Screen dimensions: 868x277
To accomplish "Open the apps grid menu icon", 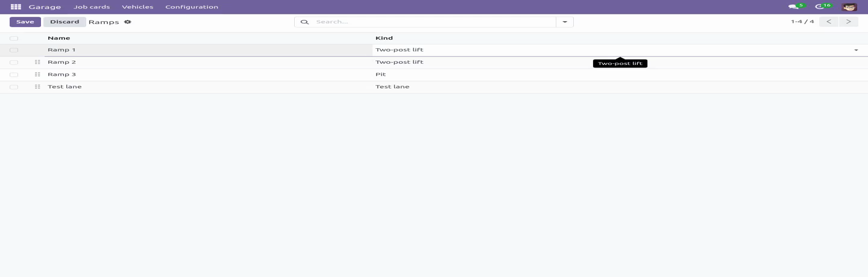I will click(x=16, y=7).
